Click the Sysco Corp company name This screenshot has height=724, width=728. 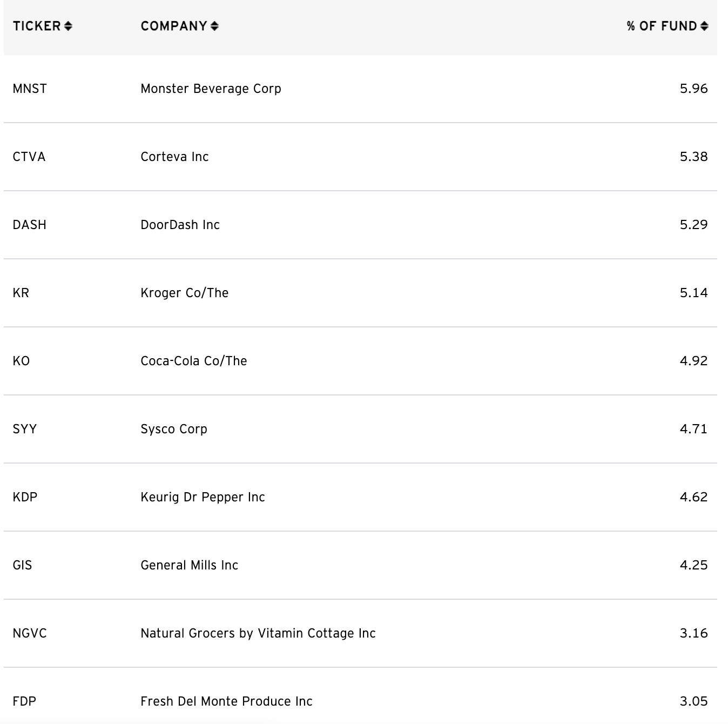click(x=173, y=429)
